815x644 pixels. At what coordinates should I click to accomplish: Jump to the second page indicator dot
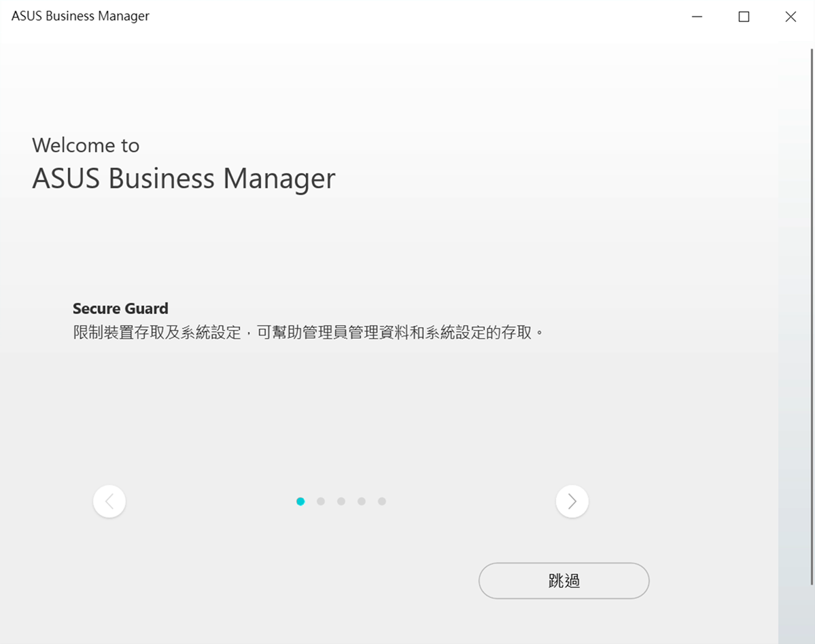click(321, 501)
